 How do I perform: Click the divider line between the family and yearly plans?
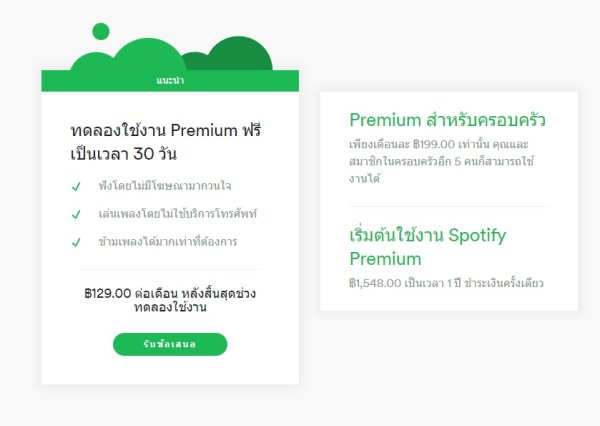pyautogui.click(x=449, y=207)
